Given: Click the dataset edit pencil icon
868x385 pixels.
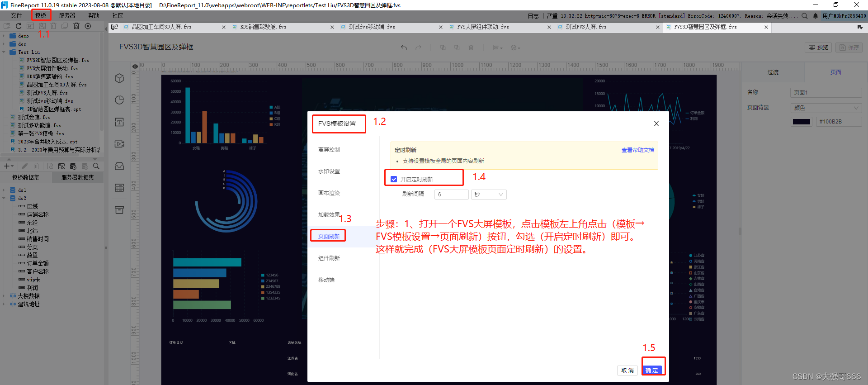Looking at the screenshot, I should point(25,166).
